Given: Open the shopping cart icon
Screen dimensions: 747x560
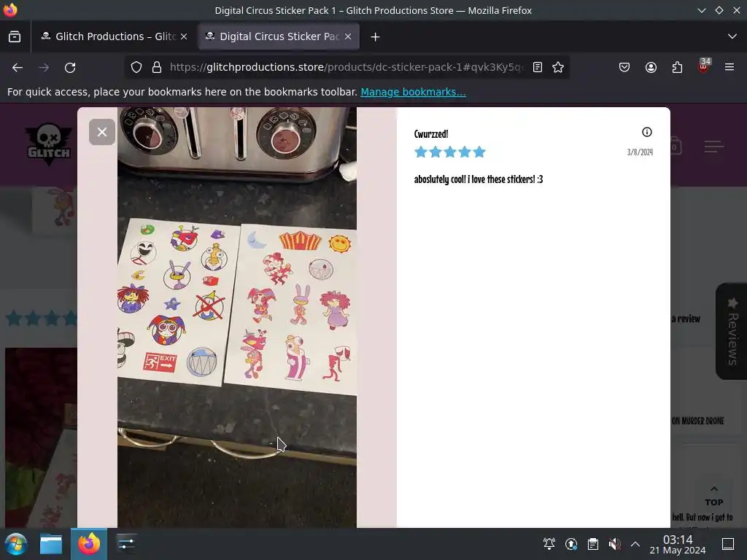Looking at the screenshot, I should 675,146.
